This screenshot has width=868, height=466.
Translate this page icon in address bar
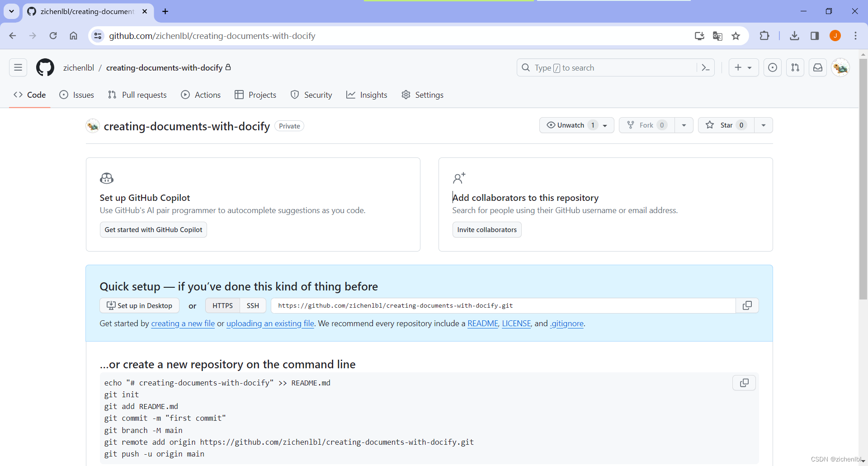point(717,36)
